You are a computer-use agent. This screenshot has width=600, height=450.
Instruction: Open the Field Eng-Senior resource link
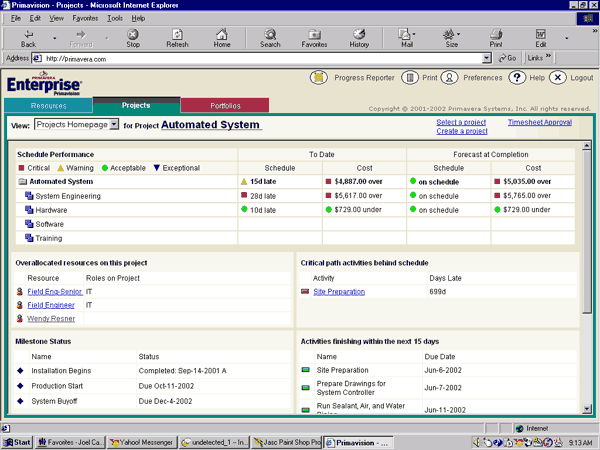point(55,292)
